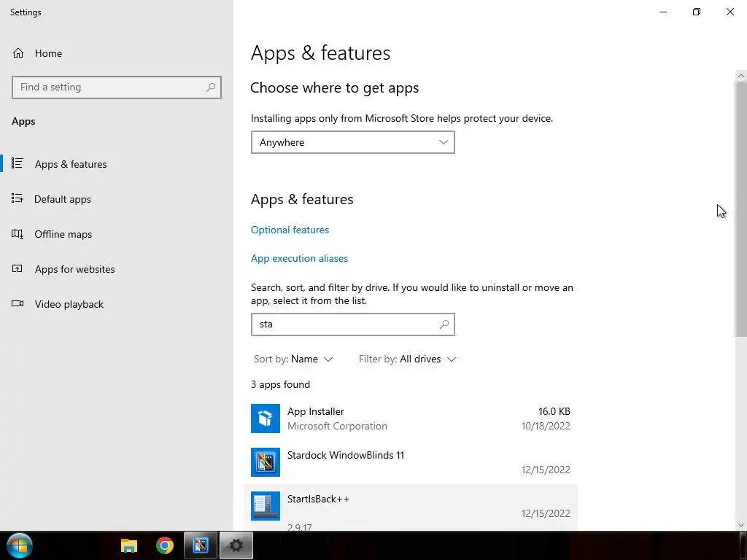Click the Offline maps map icon

click(18, 234)
